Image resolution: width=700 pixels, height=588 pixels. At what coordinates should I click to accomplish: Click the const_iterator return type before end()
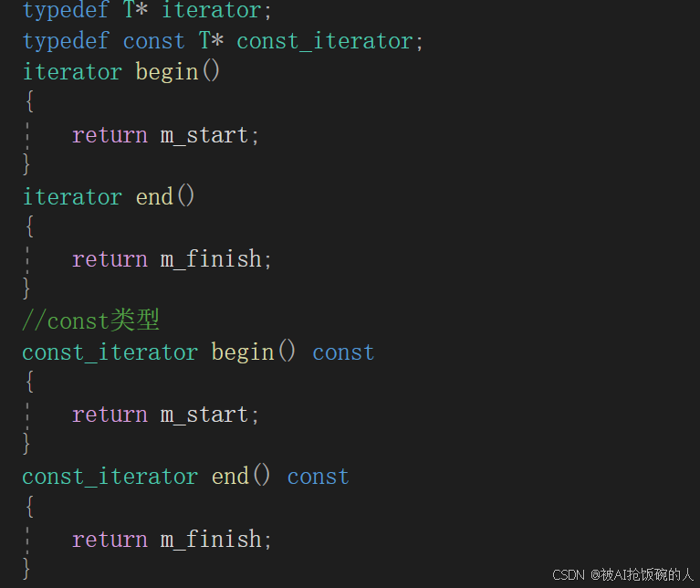(x=110, y=477)
